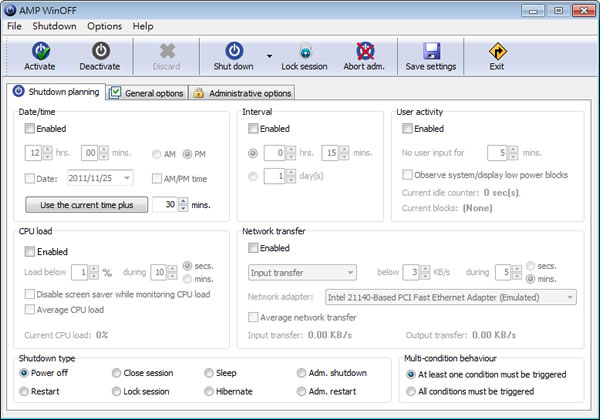600x420 pixels.
Task: Select the Hibernate shutdown type
Action: point(209,391)
